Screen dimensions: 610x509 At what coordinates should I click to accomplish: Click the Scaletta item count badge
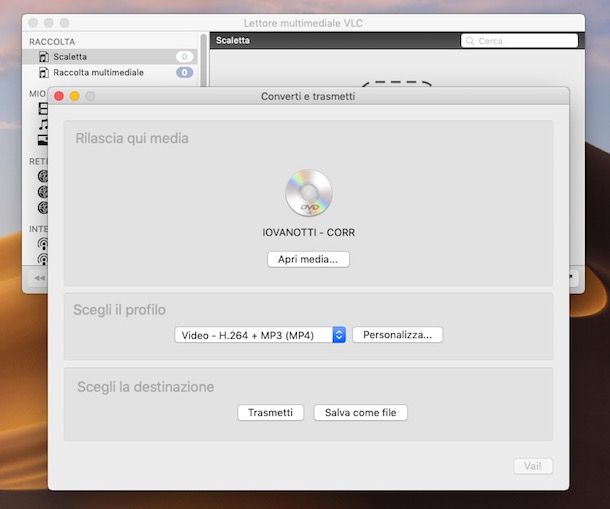coord(184,57)
